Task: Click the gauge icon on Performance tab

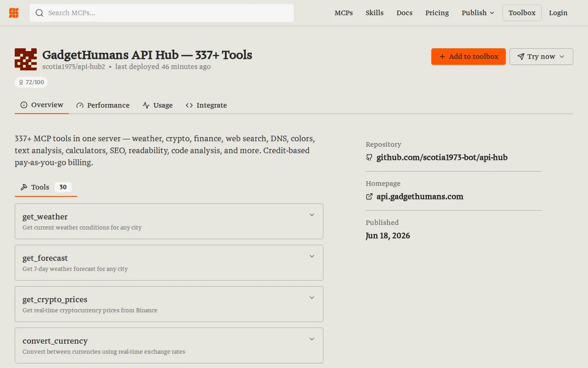Action: pyautogui.click(x=80, y=105)
